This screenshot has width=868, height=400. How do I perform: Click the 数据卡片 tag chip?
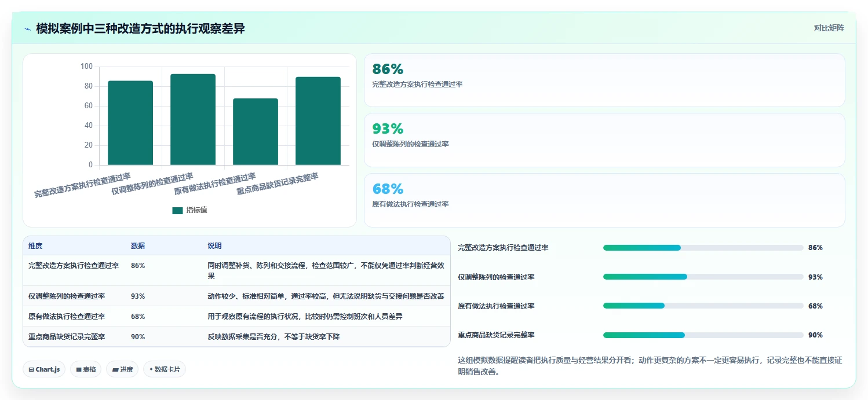[165, 369]
